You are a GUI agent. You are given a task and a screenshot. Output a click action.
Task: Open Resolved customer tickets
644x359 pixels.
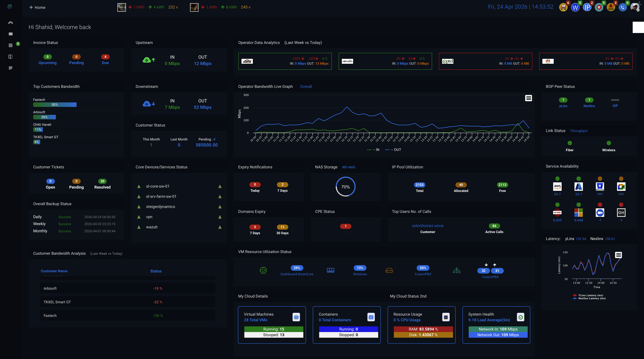coord(102,185)
